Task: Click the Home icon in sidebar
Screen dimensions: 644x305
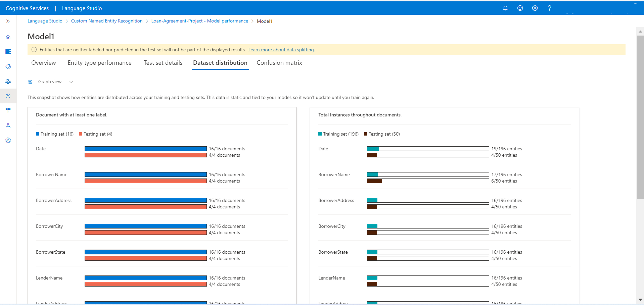Action: (x=8, y=37)
